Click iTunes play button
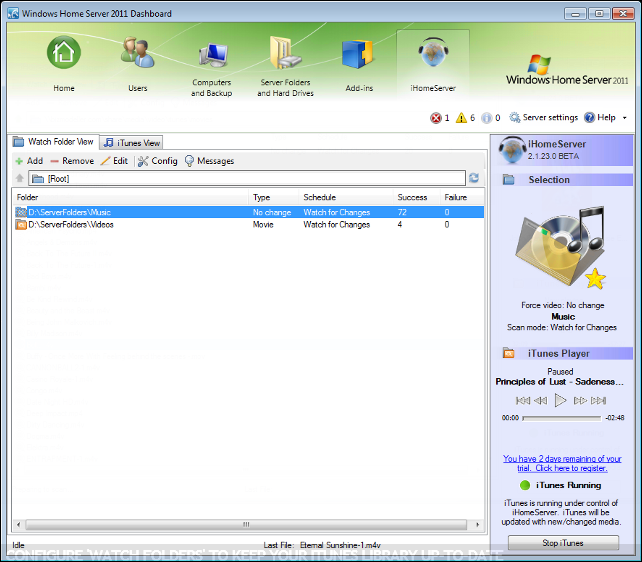Image resolution: width=642 pixels, height=562 pixels. point(560,400)
